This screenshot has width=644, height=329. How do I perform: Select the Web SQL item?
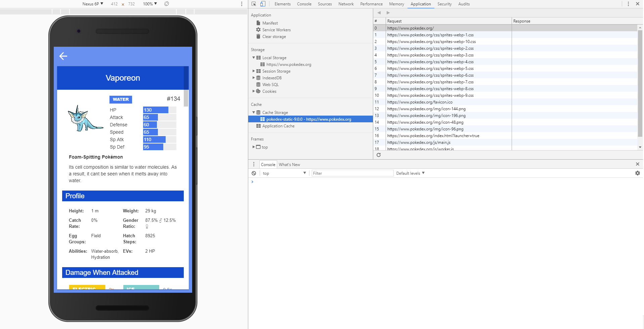coord(270,85)
